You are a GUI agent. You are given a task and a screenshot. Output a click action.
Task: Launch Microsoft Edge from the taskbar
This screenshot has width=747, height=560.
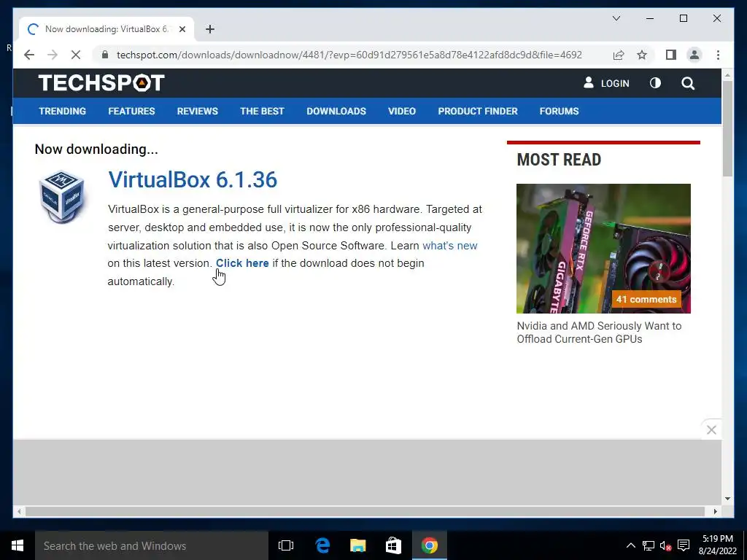pos(322,545)
